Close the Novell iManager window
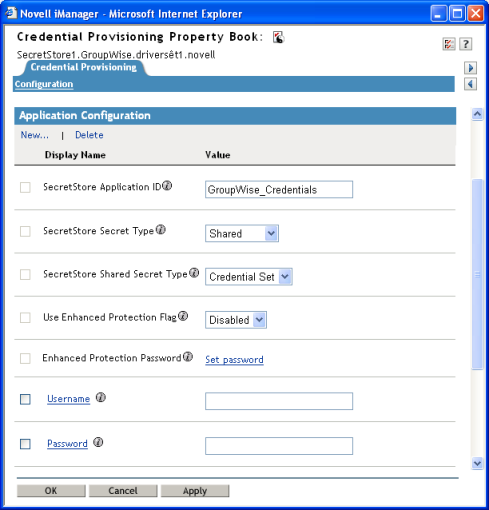This screenshot has height=510, width=489. pos(476,14)
